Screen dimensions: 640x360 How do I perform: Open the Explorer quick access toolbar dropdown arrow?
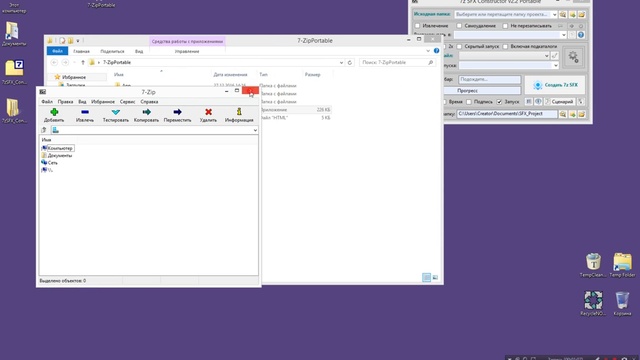[78, 41]
